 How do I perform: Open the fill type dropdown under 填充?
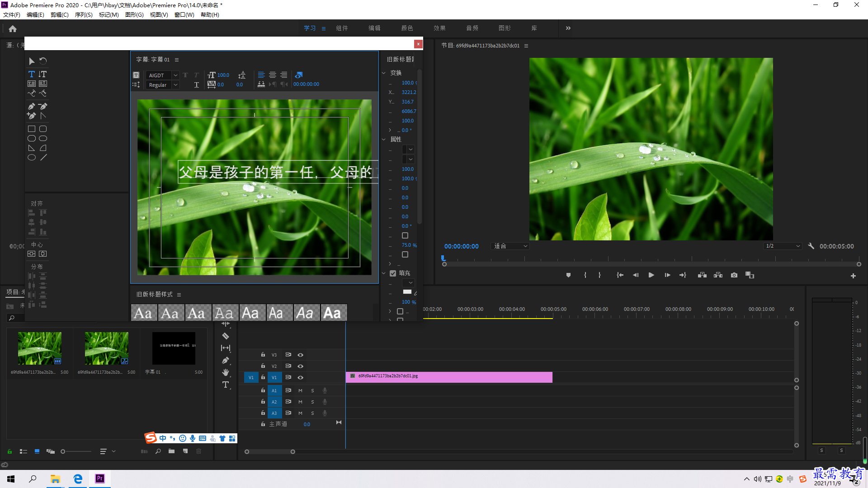click(x=408, y=283)
